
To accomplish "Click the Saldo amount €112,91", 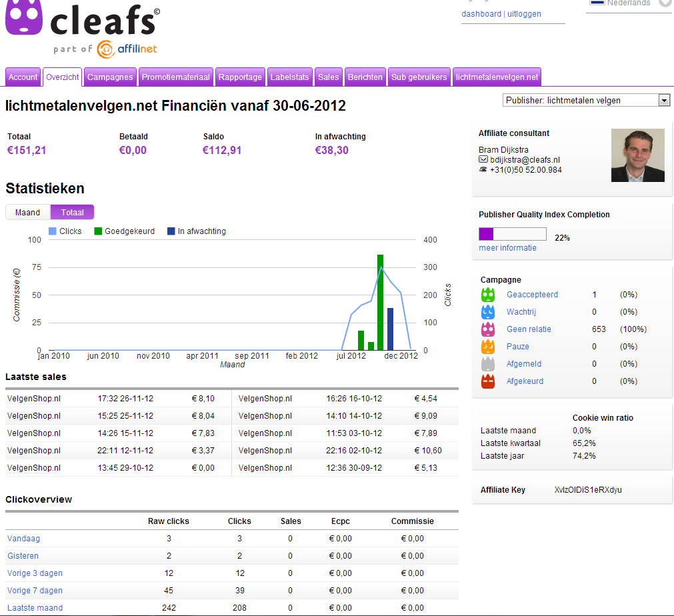I will [x=222, y=150].
